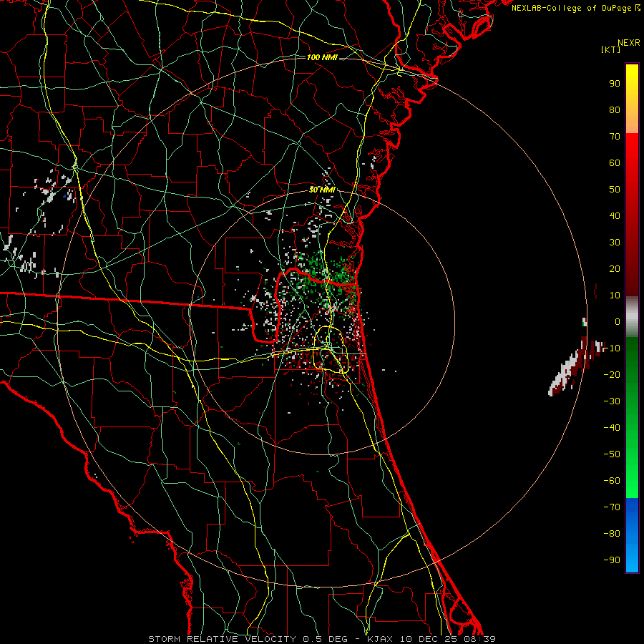644x644 pixels.
Task: Click the -40 value on the velocity scale
Action: tap(612, 428)
